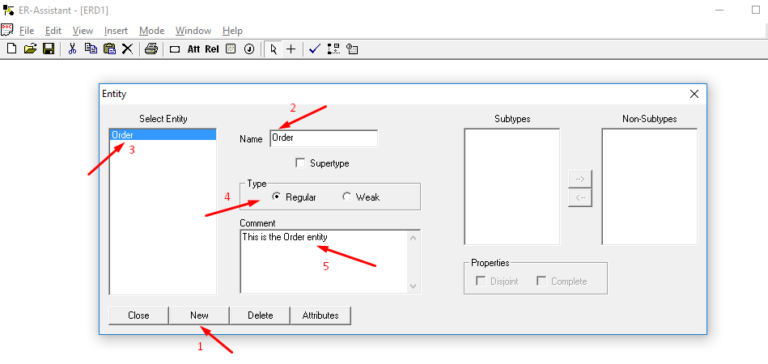Click the Close button in Entity dialog
Viewport: 768px width, 364px height.
[x=138, y=315]
